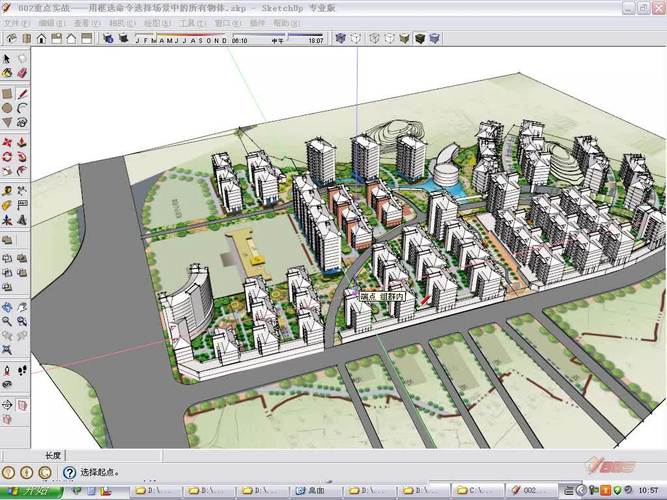Viewport: 667px width, 500px height.
Task: Toggle display of section cuts
Action: click(7, 419)
